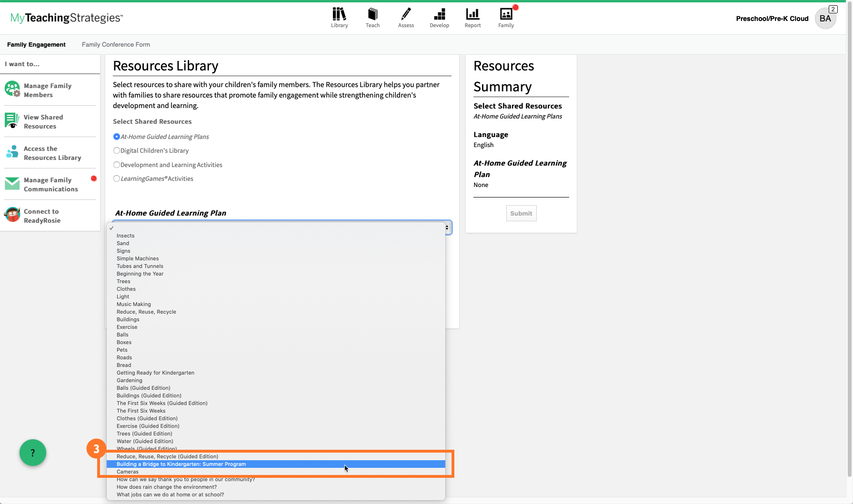Choose Development and Learning Activities radio button
853x504 pixels.
[117, 165]
